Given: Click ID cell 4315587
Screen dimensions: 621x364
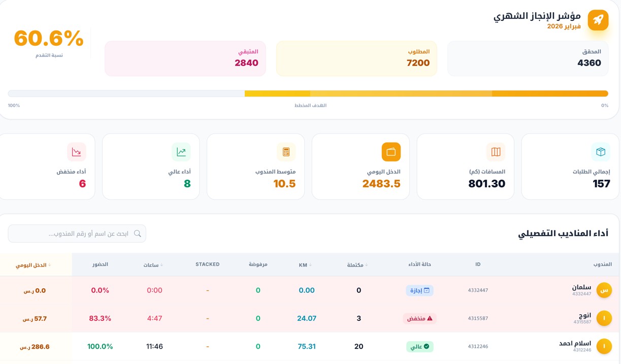Looking at the screenshot, I should tap(478, 318).
